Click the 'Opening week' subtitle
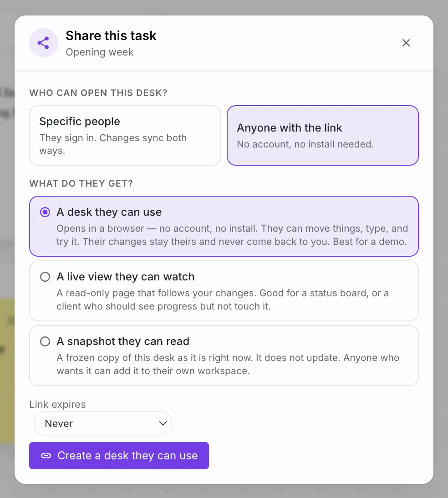Viewport: 448px width, 498px height. pos(99,52)
